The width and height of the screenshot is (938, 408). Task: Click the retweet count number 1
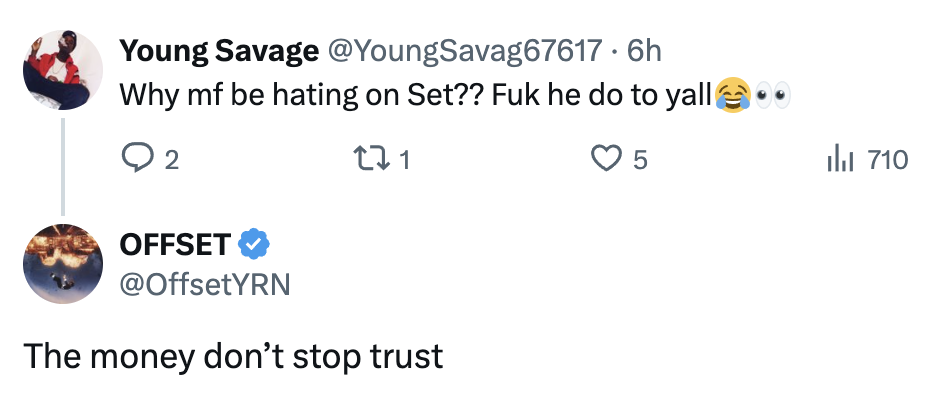[x=405, y=160]
